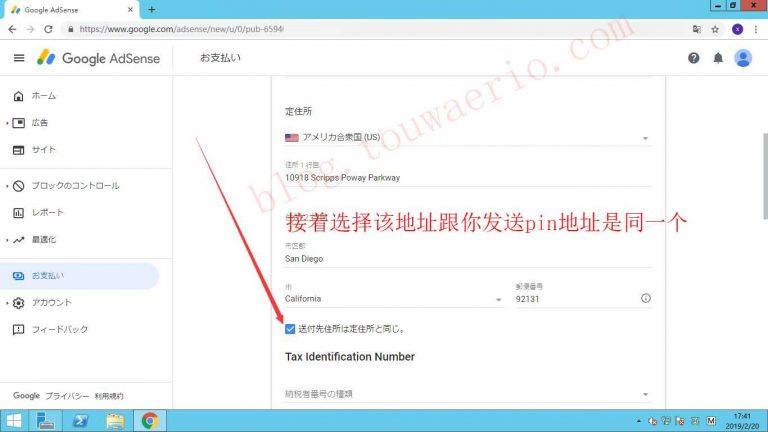Open レポート in the sidebar
The width and height of the screenshot is (768, 432).
pos(48,213)
